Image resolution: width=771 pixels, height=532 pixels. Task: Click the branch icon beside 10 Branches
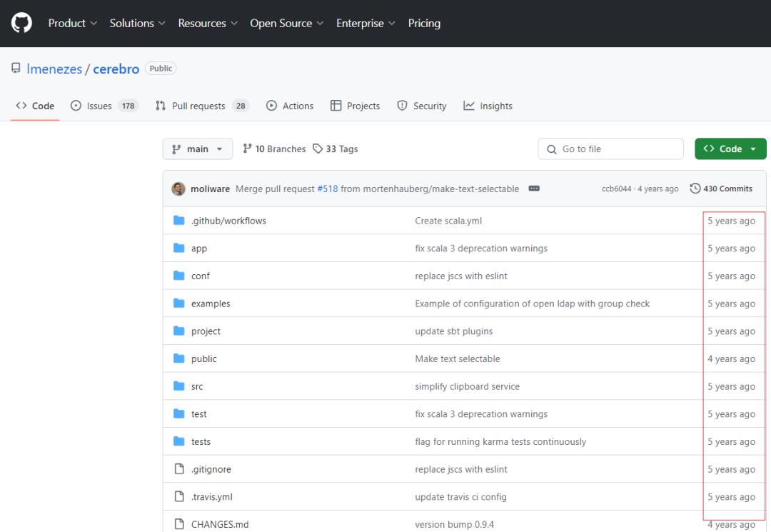point(247,149)
